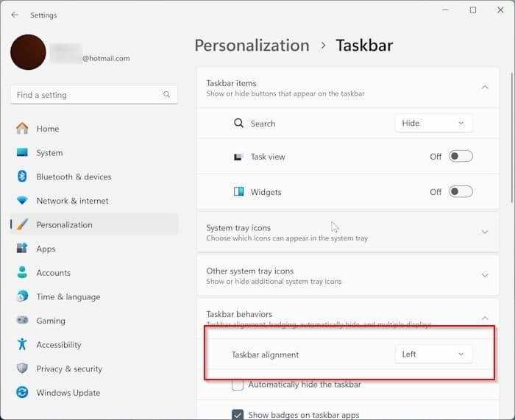Open the Windows Update icon
The height and width of the screenshot is (420, 515).
pyautogui.click(x=22, y=393)
